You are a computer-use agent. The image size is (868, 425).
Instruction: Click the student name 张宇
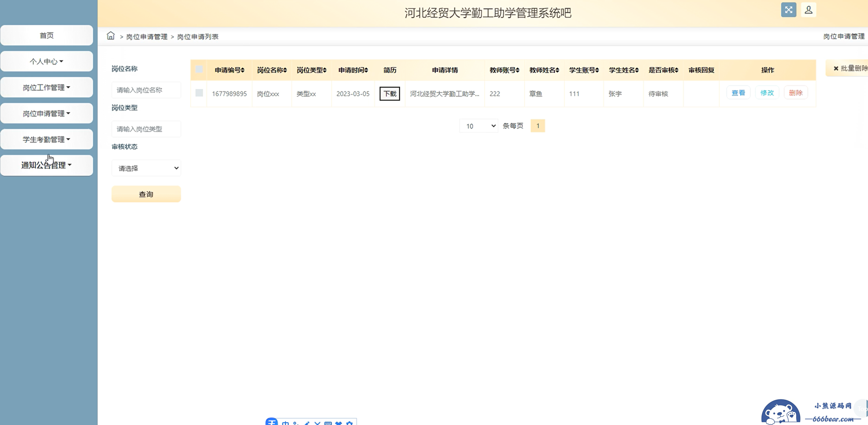coord(615,94)
